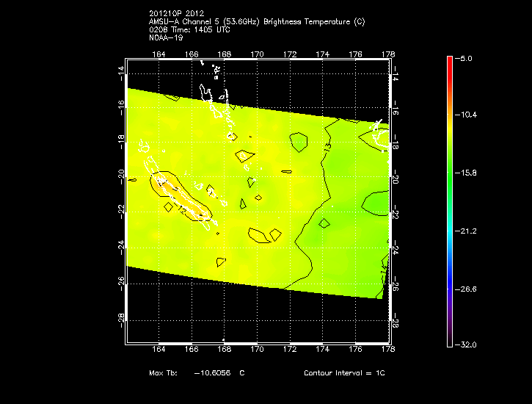
Task: Click the Contour Interval = 1C label
Action: click(344, 373)
